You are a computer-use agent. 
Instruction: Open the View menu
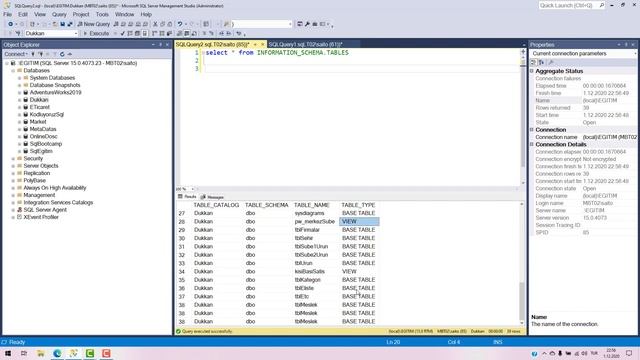[40, 14]
